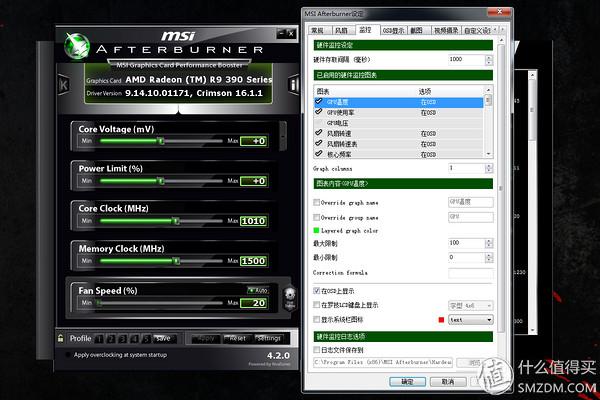Viewport: 600px width, 400px height.
Task: Click the Core Voltage slider handle
Action: point(161,141)
